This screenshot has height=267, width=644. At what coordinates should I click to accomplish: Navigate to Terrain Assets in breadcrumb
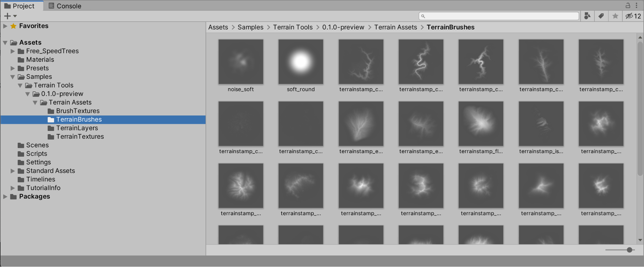tap(395, 27)
